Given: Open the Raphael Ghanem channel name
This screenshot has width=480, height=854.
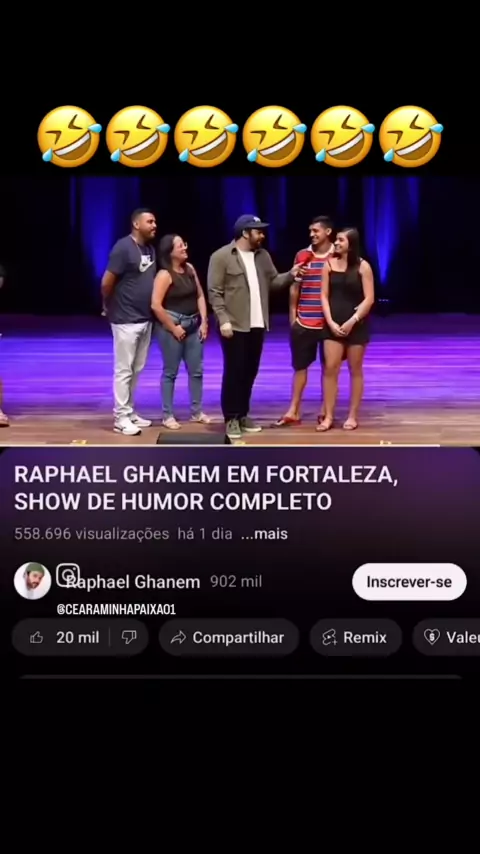Looking at the screenshot, I should click(133, 582).
